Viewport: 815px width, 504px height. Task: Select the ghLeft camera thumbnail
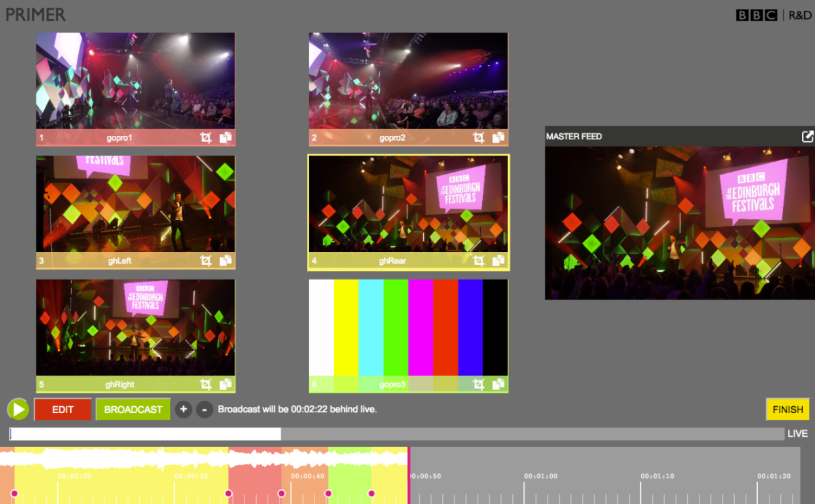pyautogui.click(x=135, y=204)
